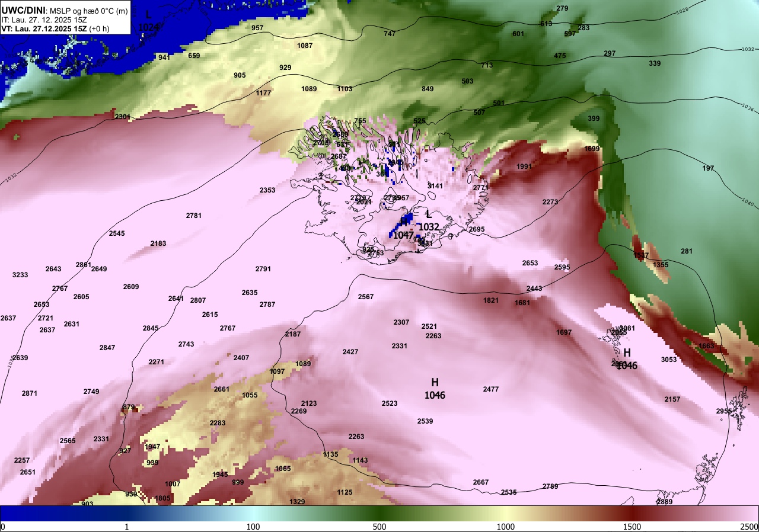Click the height value 1355
The height and width of the screenshot is (532, 759).
(x=661, y=265)
